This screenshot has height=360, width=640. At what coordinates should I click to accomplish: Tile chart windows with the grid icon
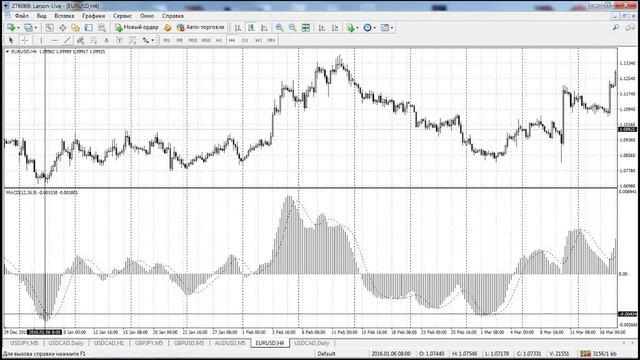[305, 28]
